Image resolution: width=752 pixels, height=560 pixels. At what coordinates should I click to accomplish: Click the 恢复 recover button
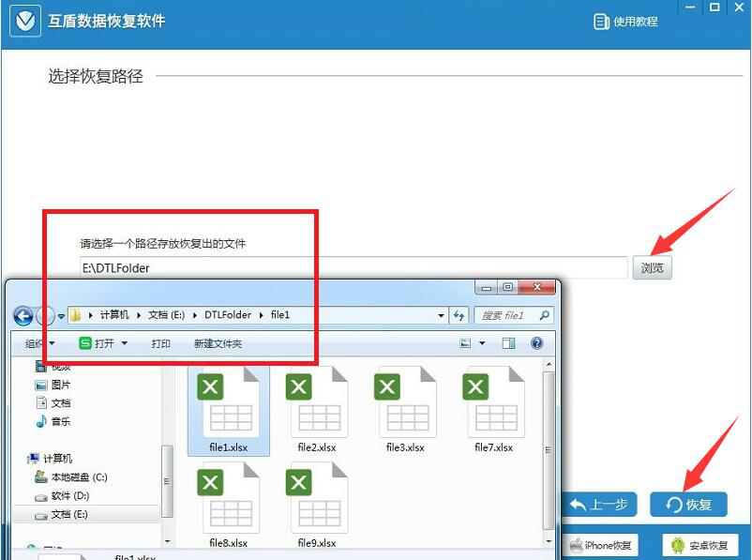coord(688,505)
